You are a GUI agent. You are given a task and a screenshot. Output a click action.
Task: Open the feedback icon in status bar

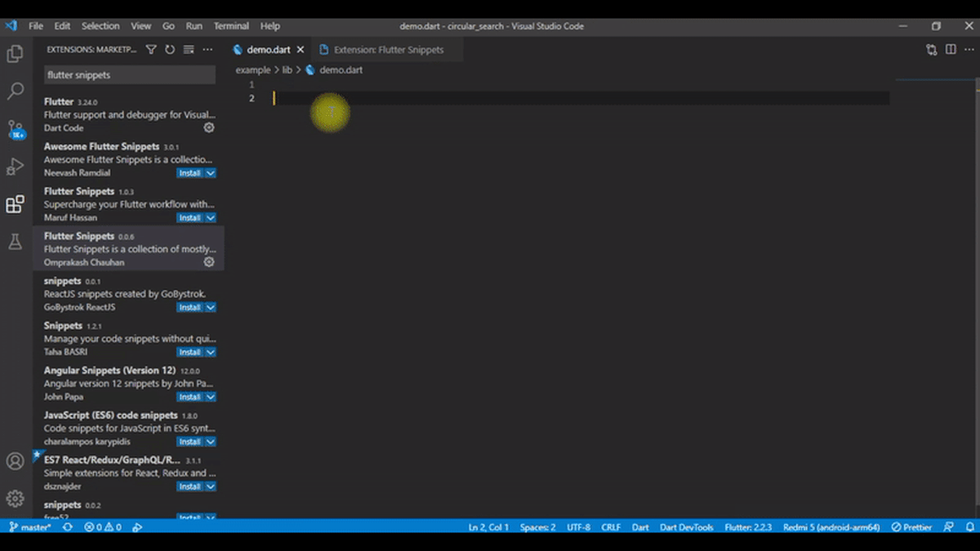click(949, 527)
